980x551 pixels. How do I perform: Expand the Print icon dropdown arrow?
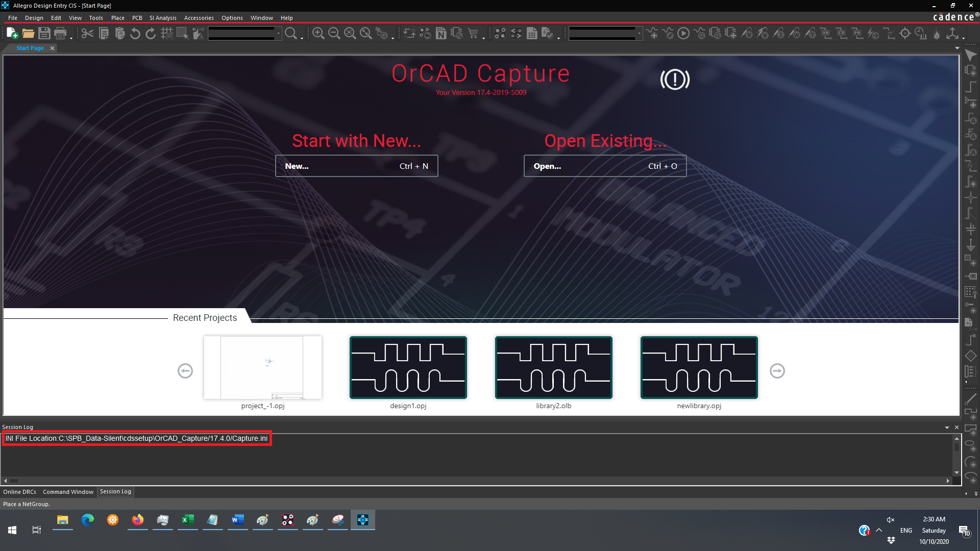[71, 38]
